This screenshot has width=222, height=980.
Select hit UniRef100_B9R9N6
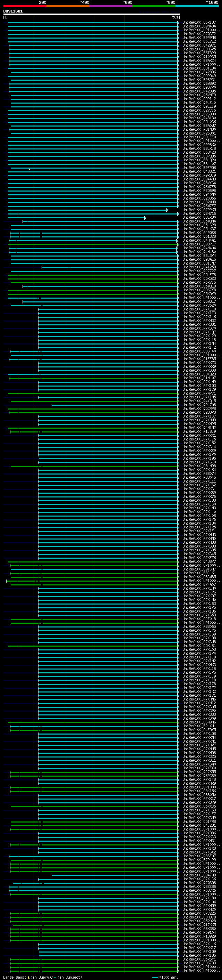click(199, 38)
